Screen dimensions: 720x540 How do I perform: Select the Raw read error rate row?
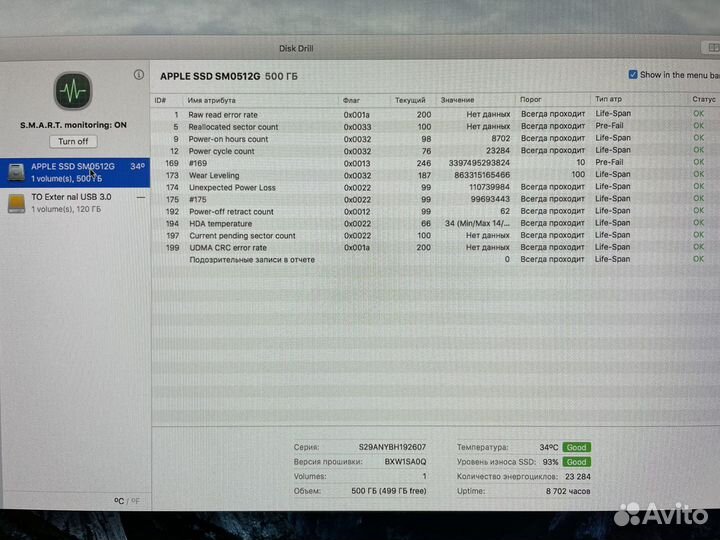[435, 114]
